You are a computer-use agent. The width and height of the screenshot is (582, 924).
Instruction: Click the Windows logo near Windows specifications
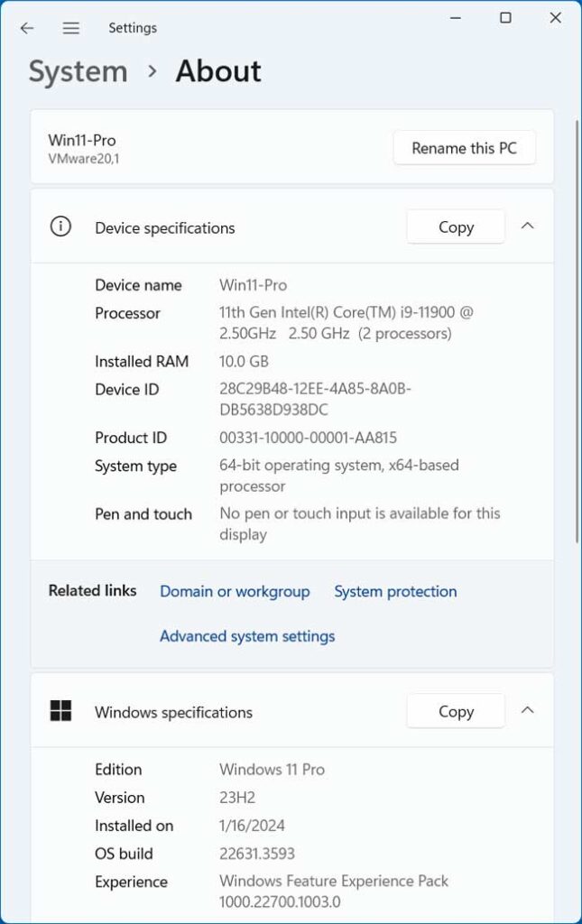pos(60,711)
